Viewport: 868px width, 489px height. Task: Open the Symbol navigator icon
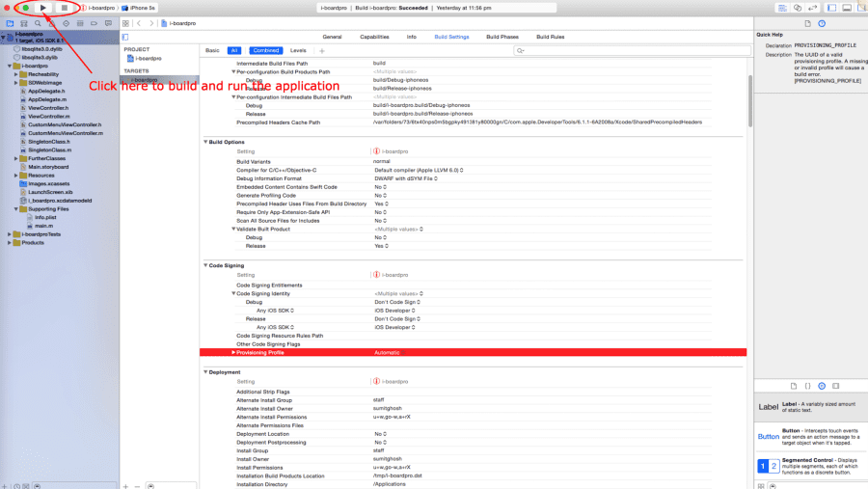tap(24, 23)
